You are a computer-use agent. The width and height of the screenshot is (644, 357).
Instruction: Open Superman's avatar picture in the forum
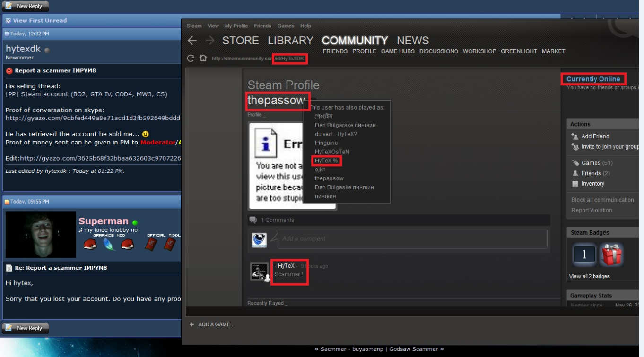pos(41,235)
